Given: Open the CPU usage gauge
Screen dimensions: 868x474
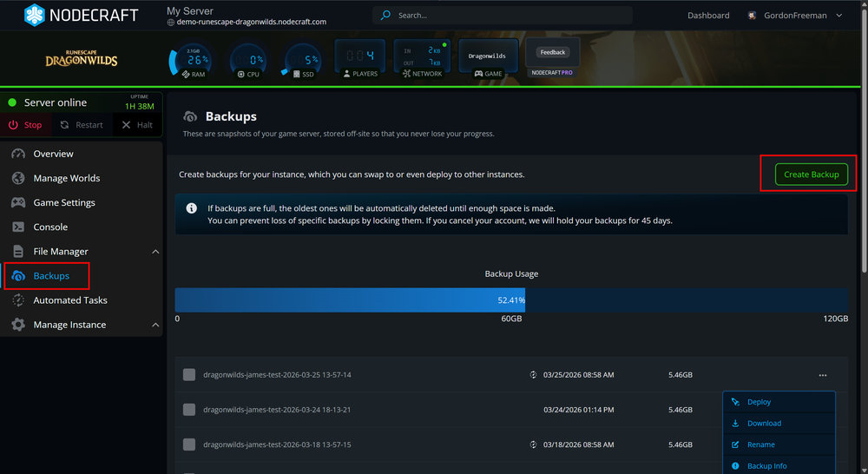Looking at the screenshot, I should point(248,61).
